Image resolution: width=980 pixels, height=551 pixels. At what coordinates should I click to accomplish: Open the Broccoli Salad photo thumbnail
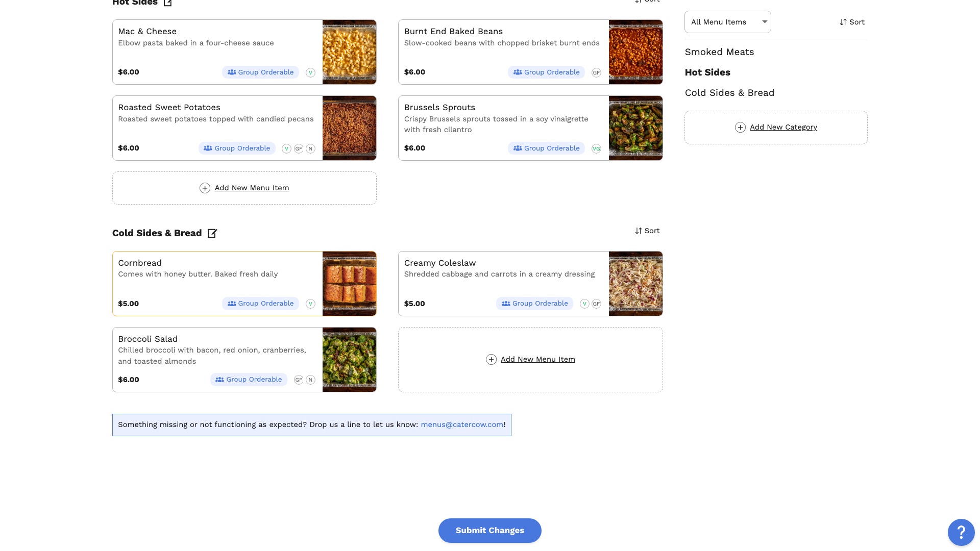[350, 360]
